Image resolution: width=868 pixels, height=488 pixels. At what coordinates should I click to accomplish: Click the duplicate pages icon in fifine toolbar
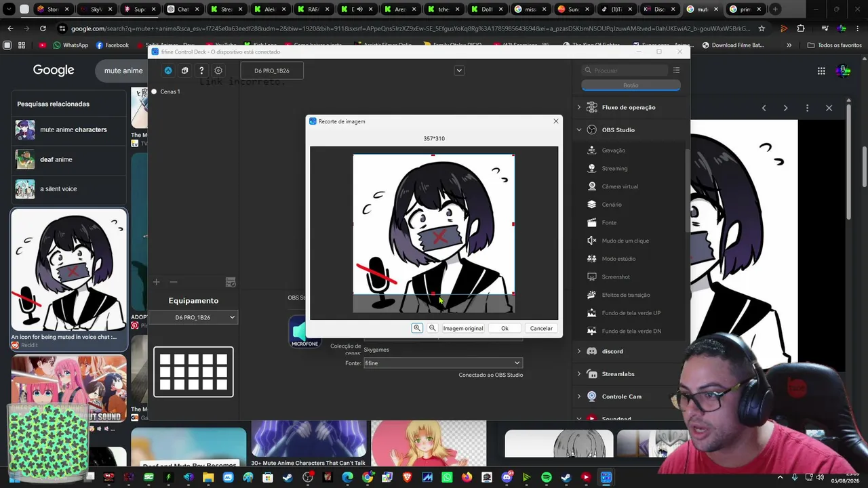184,70
